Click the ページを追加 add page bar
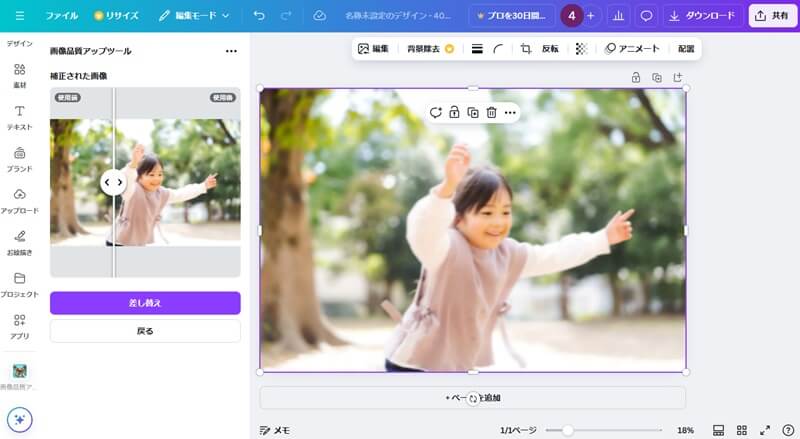Screen dimensions: 800x439 [x=472, y=398]
